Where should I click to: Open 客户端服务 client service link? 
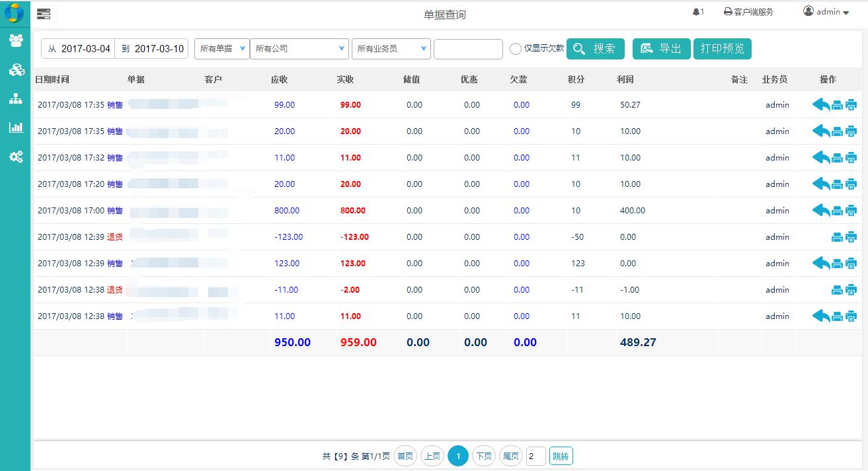click(748, 12)
